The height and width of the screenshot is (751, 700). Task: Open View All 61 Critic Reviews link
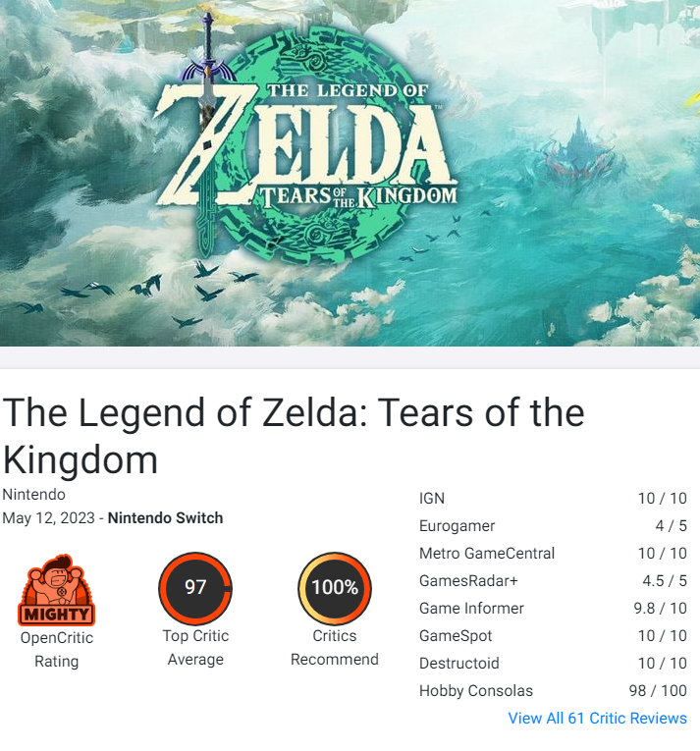(x=598, y=718)
